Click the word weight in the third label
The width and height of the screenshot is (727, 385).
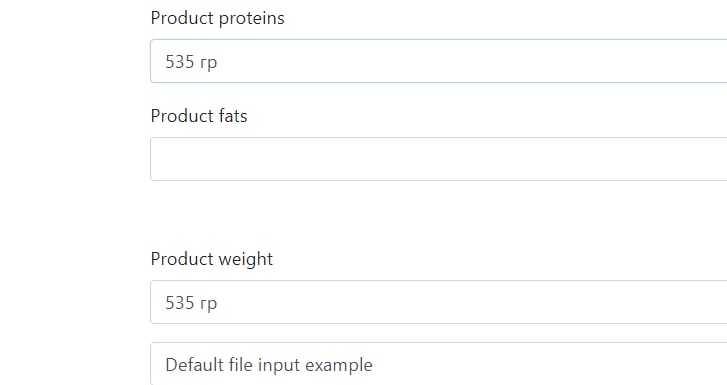[246, 260]
